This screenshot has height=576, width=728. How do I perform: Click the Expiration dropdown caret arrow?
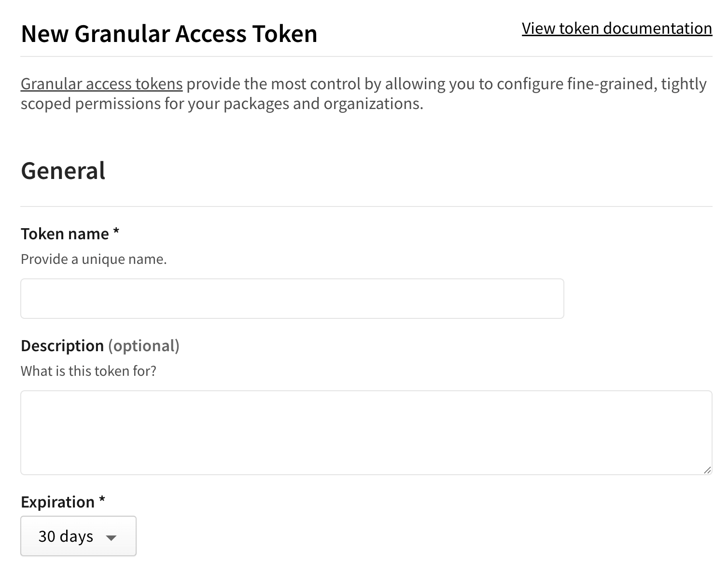[x=111, y=537]
